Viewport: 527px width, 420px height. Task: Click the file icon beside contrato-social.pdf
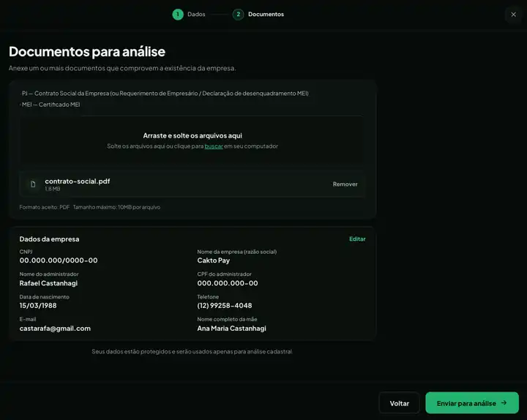click(33, 184)
